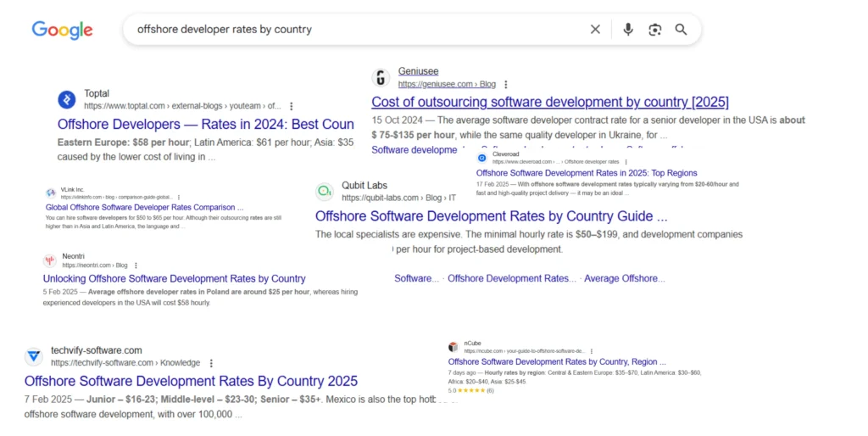868x436 pixels.
Task: Click the nCube 5.0 star rating
Action: pos(470,390)
